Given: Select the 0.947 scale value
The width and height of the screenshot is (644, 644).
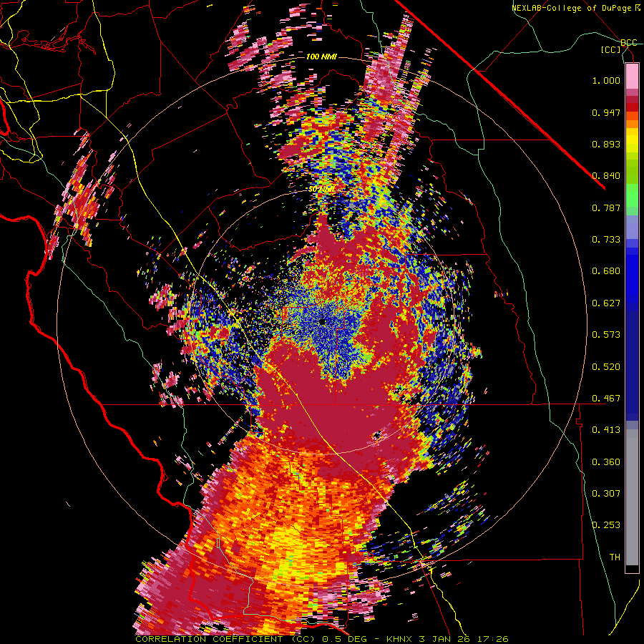Looking at the screenshot, I should click(x=606, y=112).
